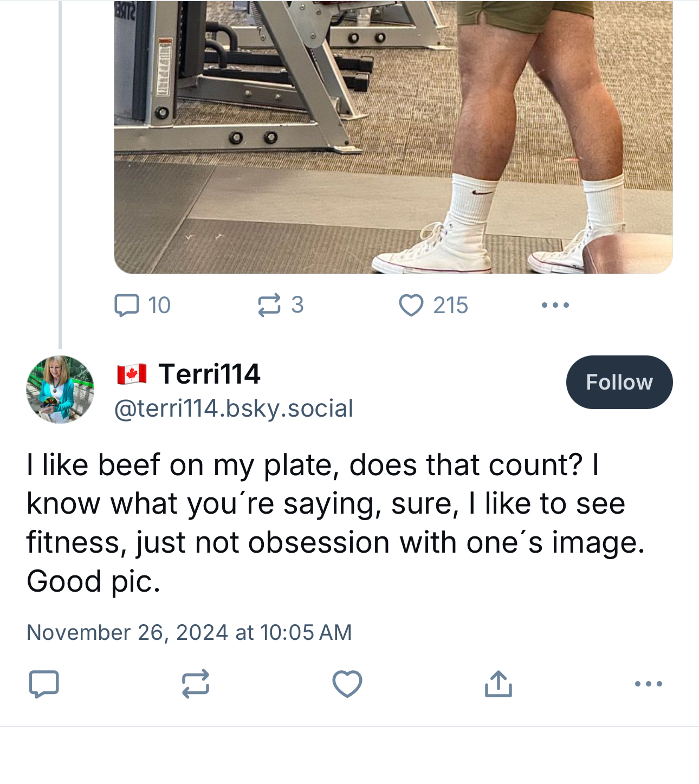
Task: Click the Terri114 display name
Action: pos(209,374)
